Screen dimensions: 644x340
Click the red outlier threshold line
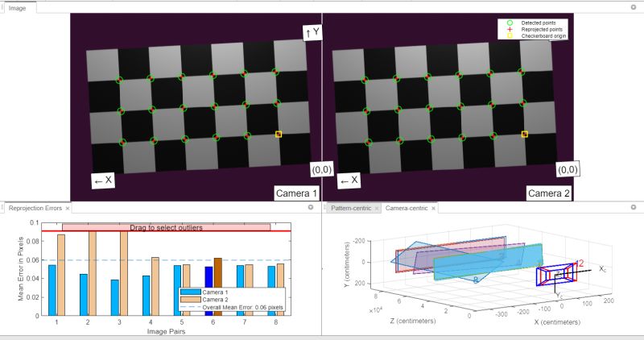(167, 231)
